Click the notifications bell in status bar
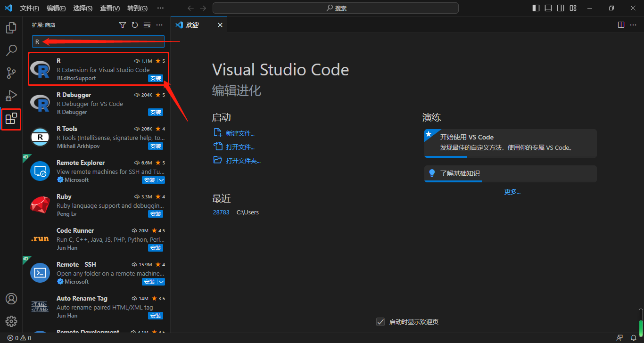The image size is (644, 343). coord(633,338)
